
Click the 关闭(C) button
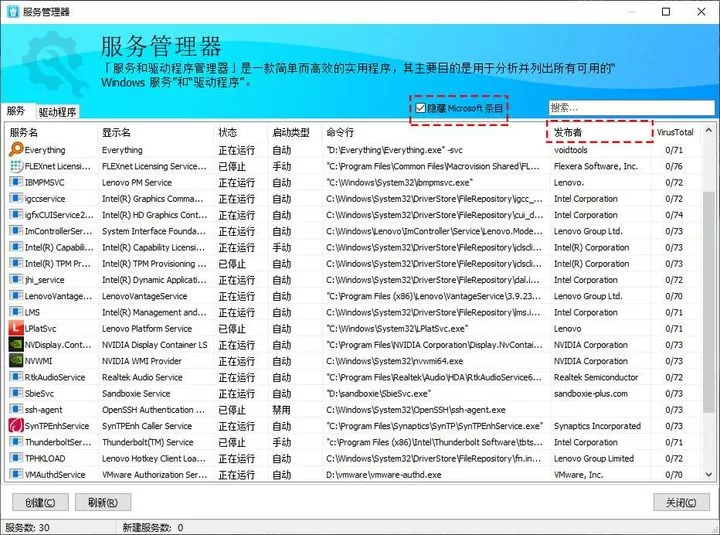click(681, 502)
